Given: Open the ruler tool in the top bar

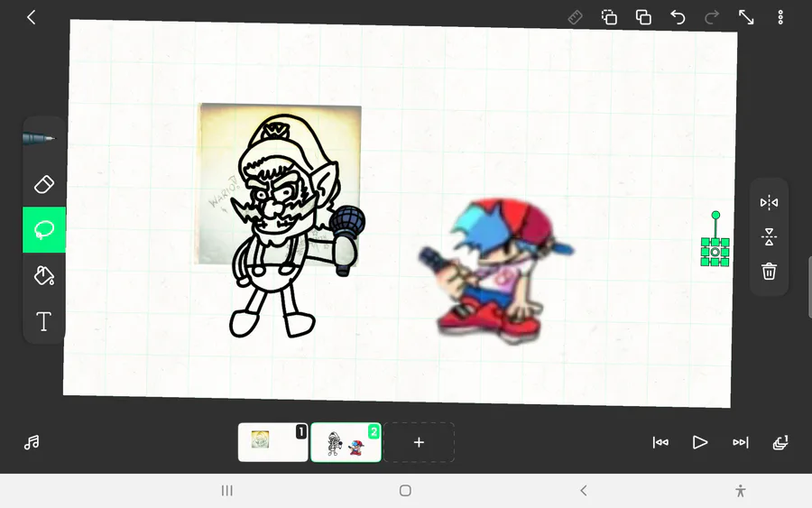Looking at the screenshot, I should pyautogui.click(x=575, y=18).
